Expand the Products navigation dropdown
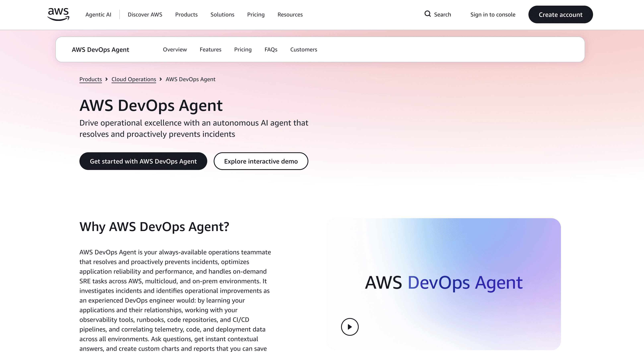The width and height of the screenshot is (644, 352). pyautogui.click(x=186, y=14)
